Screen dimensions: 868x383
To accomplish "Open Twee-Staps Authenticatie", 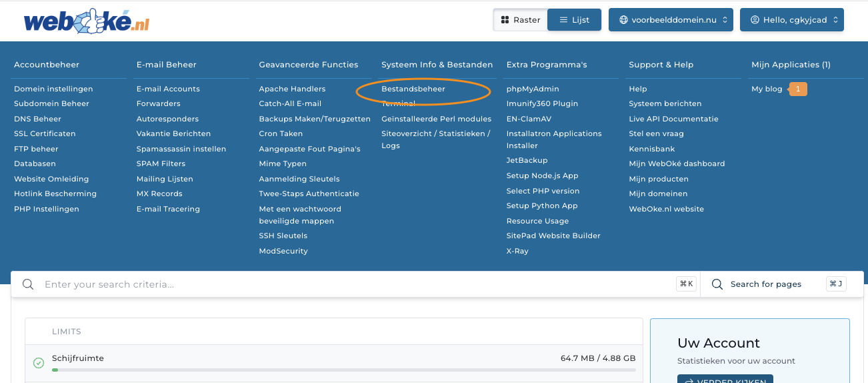I will tap(309, 194).
